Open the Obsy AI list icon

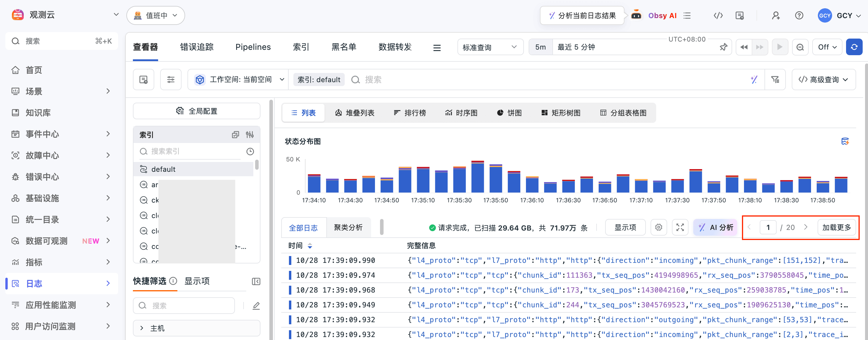(x=687, y=15)
